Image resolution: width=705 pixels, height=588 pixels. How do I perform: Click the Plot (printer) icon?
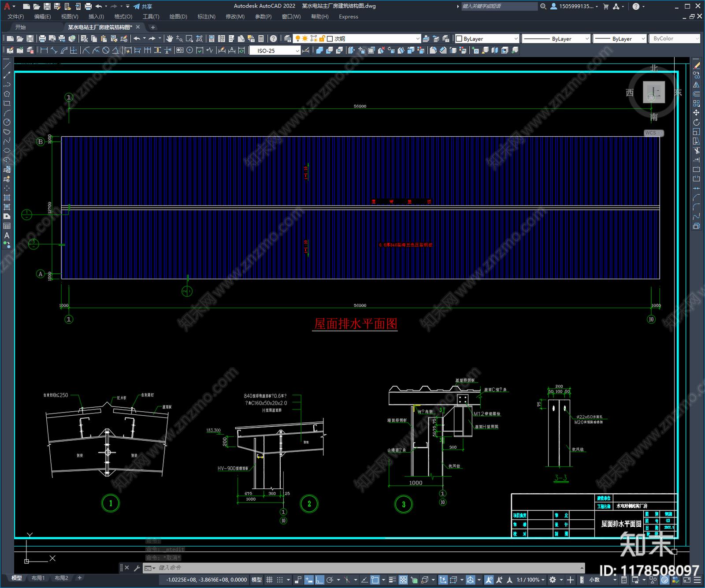pyautogui.click(x=42, y=39)
